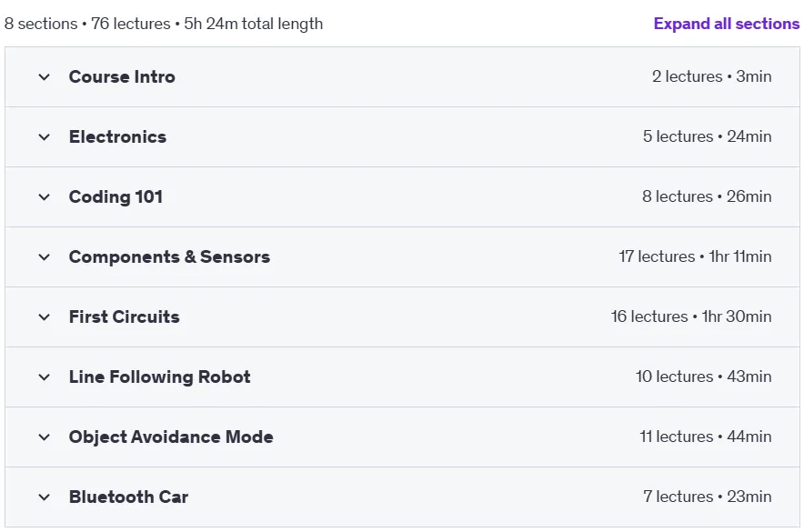The width and height of the screenshot is (804, 532).
Task: Select the Electronics section heading
Action: (x=117, y=136)
